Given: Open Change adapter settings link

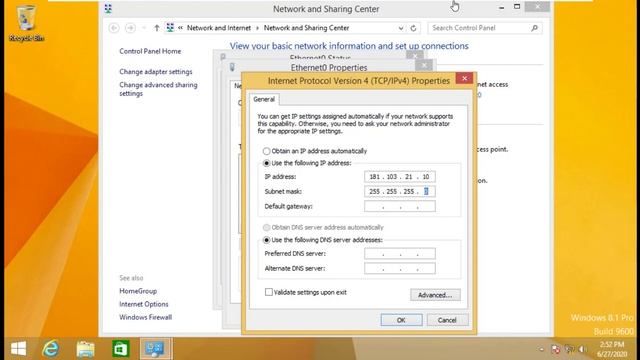Looking at the screenshot, I should 156,71.
